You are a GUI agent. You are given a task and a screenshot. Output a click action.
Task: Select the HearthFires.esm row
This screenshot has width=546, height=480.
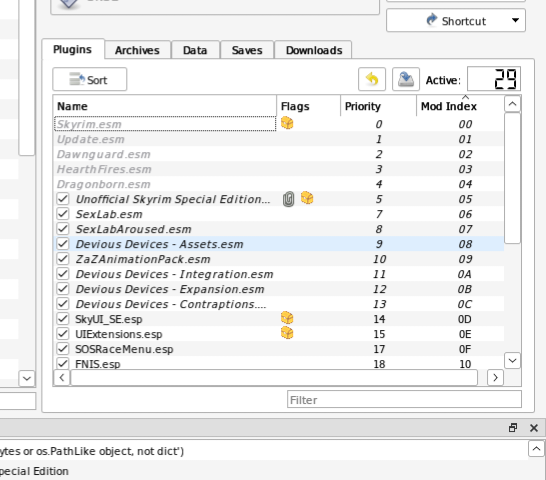[x=279, y=169]
